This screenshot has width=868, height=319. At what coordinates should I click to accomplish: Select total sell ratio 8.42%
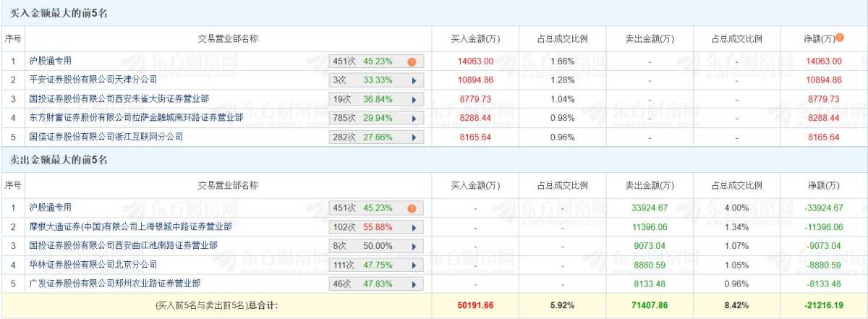click(736, 306)
